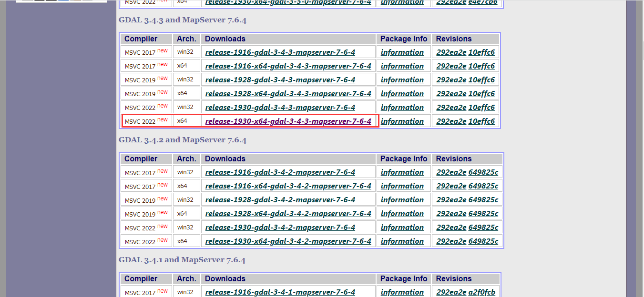Image resolution: width=644 pixels, height=297 pixels.
Task: Click 292ea2e in release-1916-x64-gdal-3-4-2 row
Action: pos(451,186)
